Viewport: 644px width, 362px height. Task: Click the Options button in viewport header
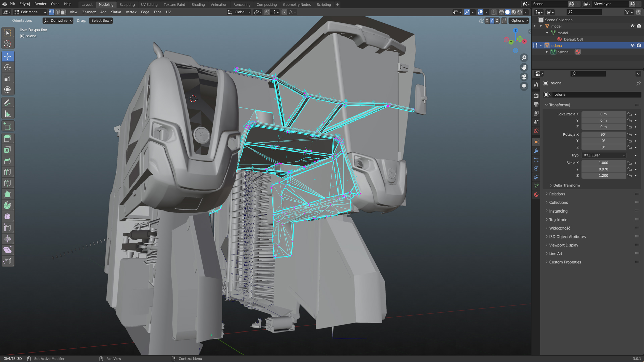click(x=519, y=21)
